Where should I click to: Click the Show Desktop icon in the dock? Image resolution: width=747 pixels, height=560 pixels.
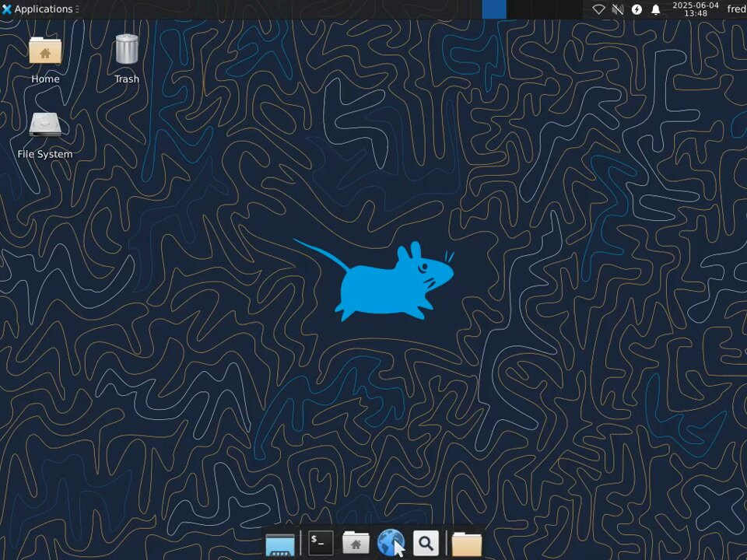click(280, 544)
